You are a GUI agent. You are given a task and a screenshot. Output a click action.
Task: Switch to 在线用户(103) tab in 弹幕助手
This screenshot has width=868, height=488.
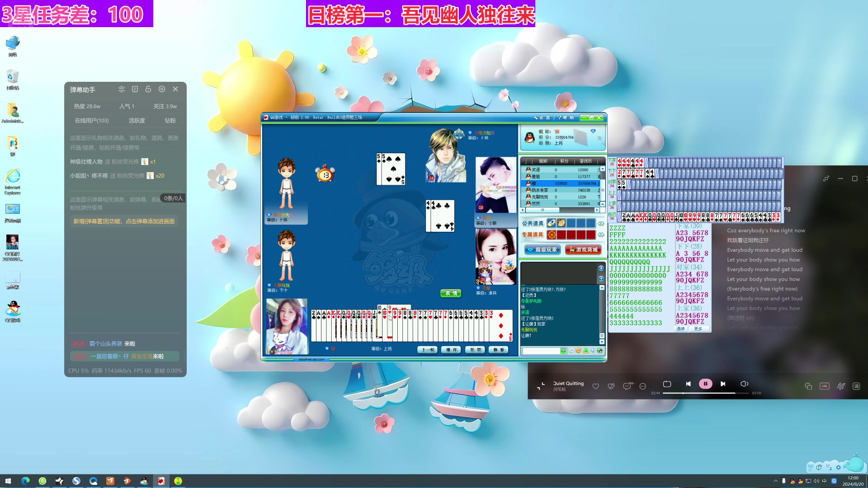coord(92,121)
